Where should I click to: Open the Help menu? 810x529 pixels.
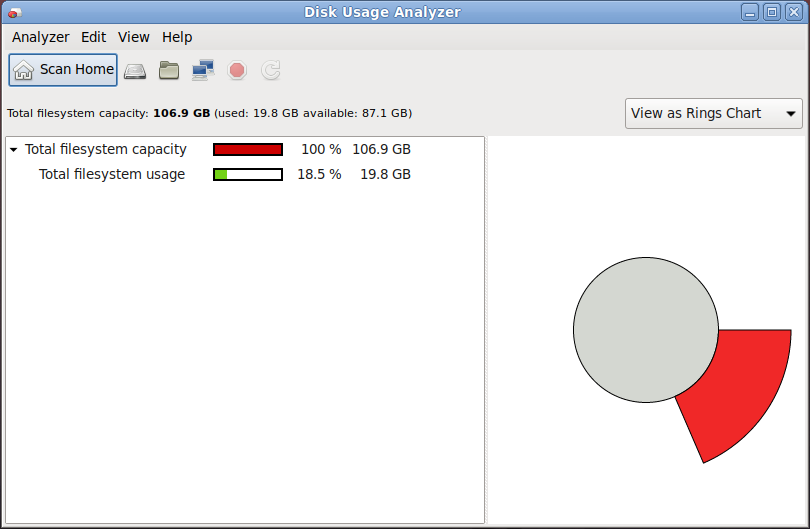177,37
